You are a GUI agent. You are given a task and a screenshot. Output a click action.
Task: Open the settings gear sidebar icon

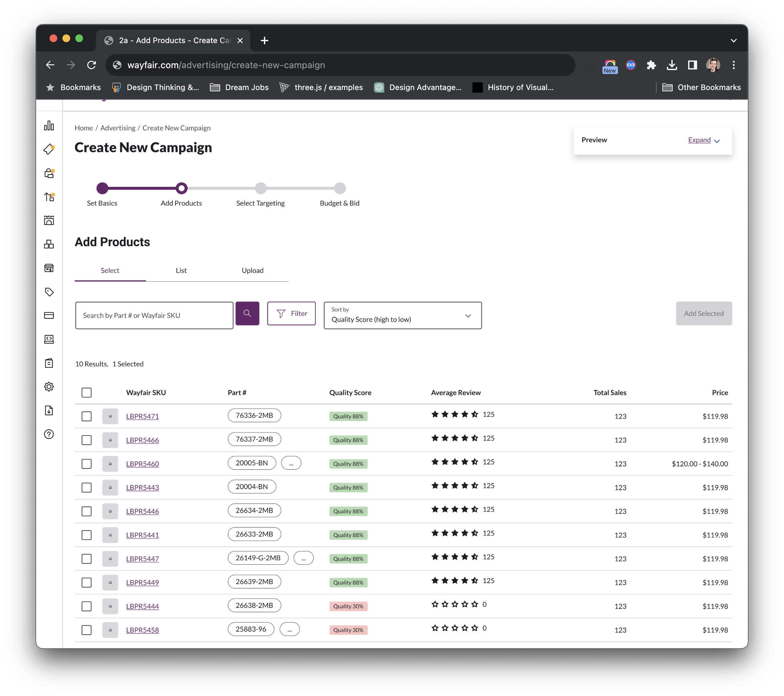(49, 387)
